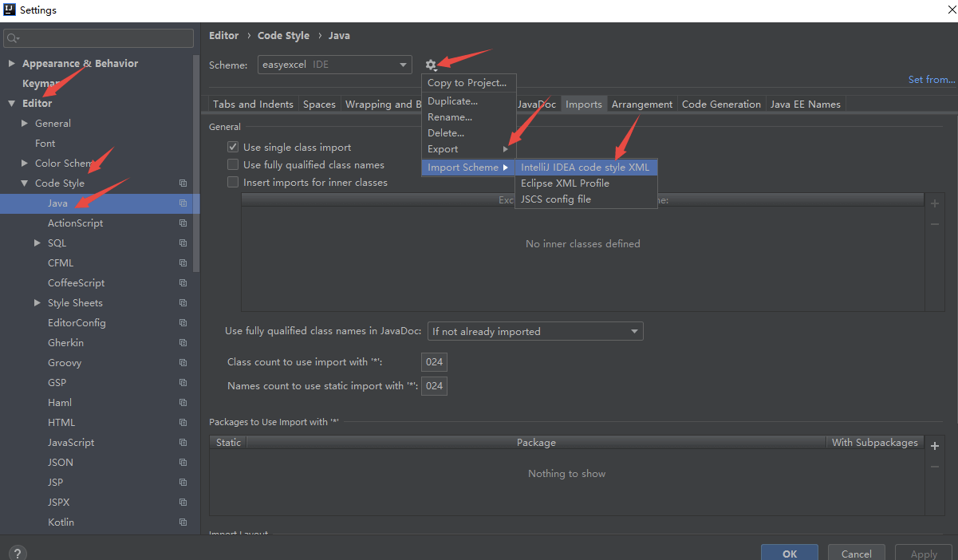
Task: Open the JavaDoc qualified names dropdown
Action: coord(535,331)
